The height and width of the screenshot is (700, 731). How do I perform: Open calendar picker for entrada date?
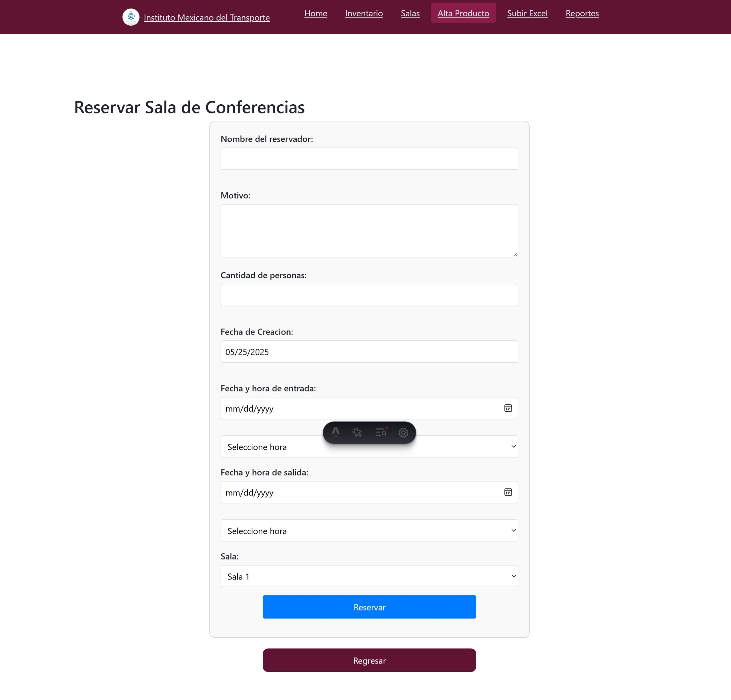click(508, 408)
